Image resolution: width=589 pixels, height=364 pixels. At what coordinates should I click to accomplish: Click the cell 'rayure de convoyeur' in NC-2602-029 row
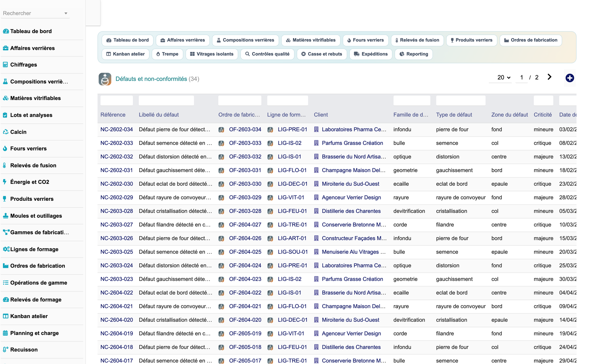461,197
